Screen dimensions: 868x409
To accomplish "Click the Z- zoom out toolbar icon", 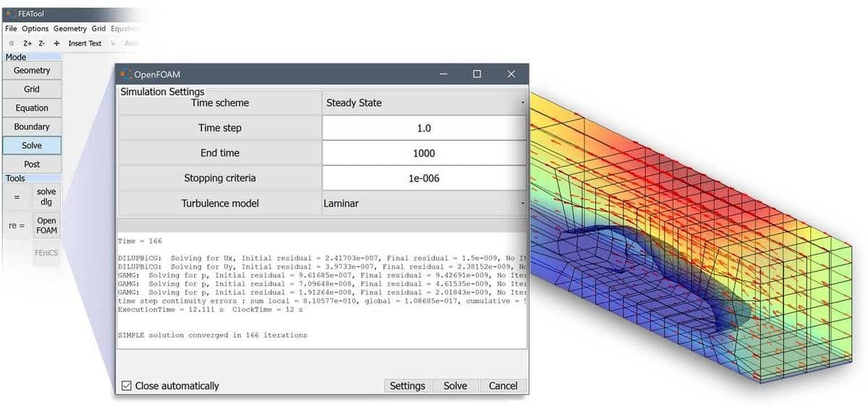I will pos(42,43).
